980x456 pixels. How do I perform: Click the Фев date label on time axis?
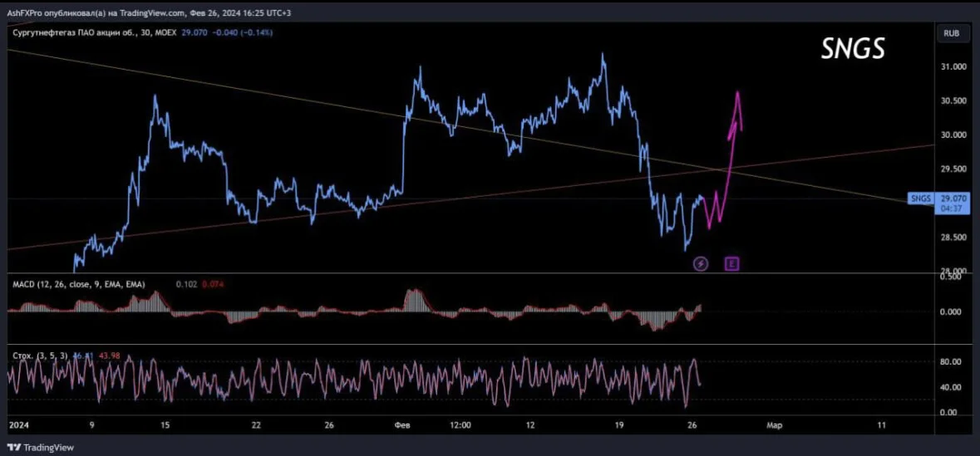click(403, 425)
